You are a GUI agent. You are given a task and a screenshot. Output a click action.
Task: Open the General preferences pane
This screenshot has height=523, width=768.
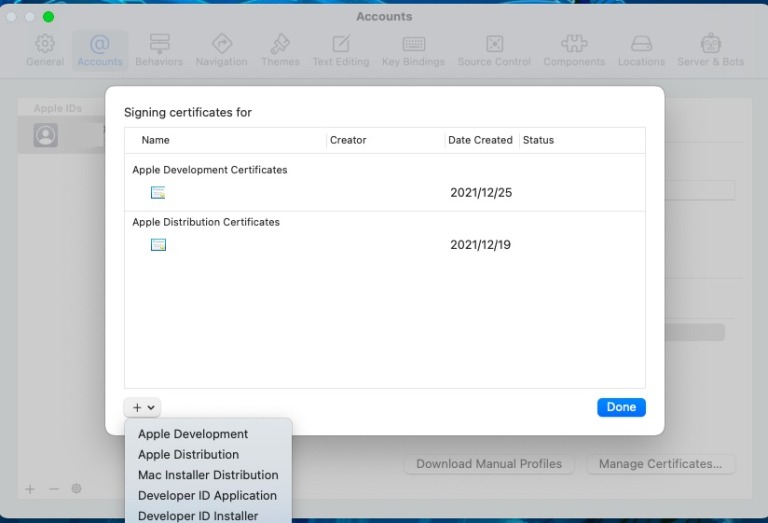click(45, 50)
